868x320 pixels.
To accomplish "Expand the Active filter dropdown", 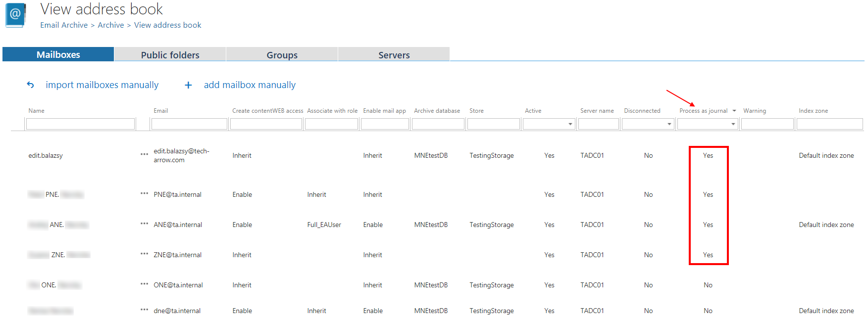I will (570, 124).
